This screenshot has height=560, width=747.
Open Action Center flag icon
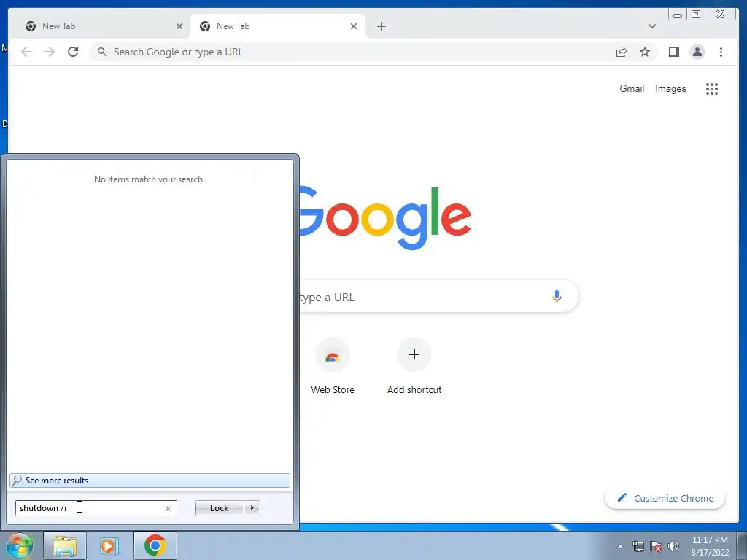pos(656,546)
